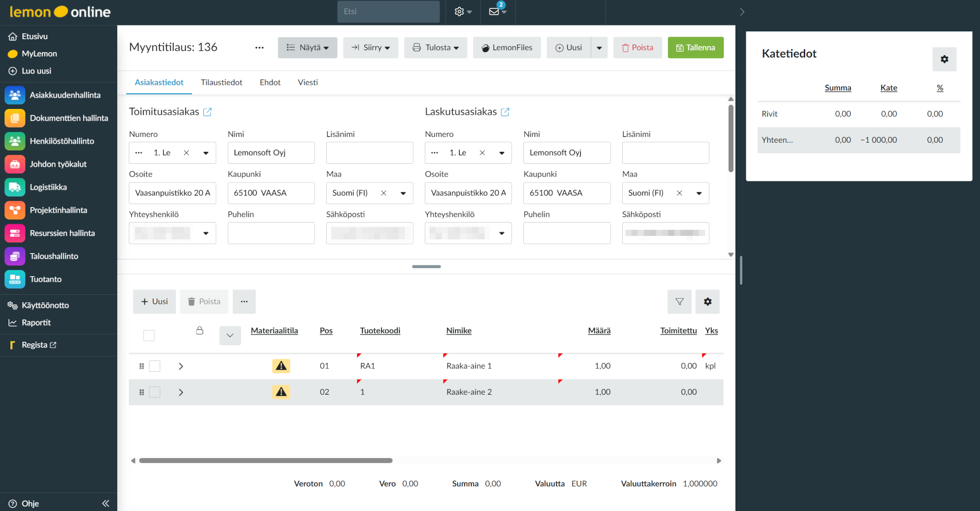Click the messages envelope icon
The image size is (980, 511).
click(x=494, y=12)
